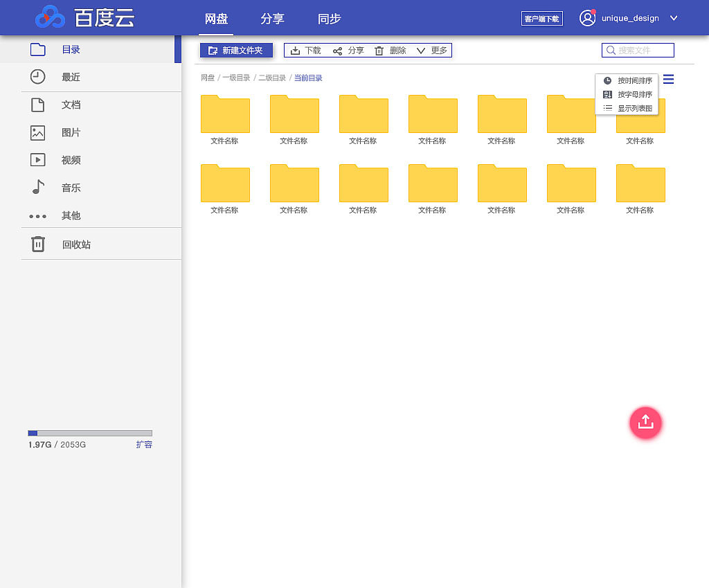Click the Baidu Cloud logo icon
The height and width of the screenshot is (588, 709).
(x=50, y=17)
